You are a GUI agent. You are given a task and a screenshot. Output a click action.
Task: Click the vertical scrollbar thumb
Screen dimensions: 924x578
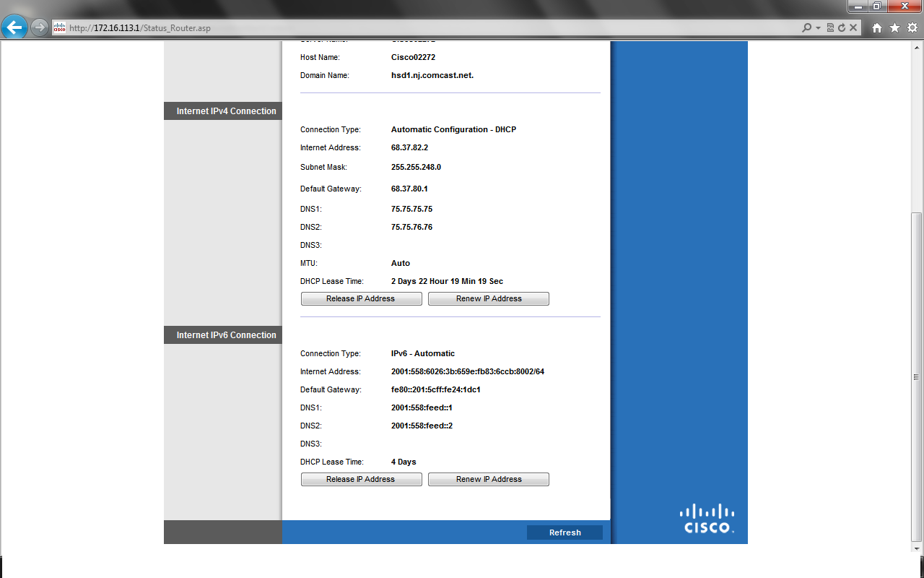coord(917,376)
